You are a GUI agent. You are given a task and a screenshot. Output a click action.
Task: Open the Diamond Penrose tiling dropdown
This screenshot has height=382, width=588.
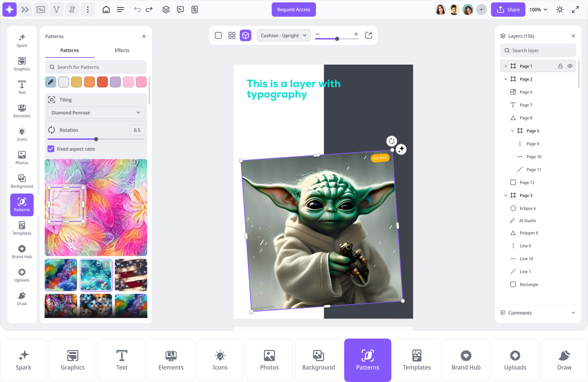[x=96, y=113]
